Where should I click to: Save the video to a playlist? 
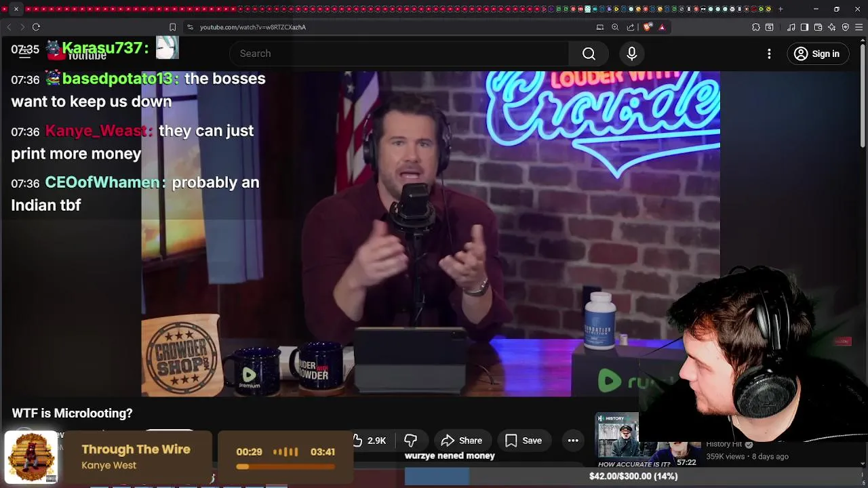pyautogui.click(x=524, y=441)
